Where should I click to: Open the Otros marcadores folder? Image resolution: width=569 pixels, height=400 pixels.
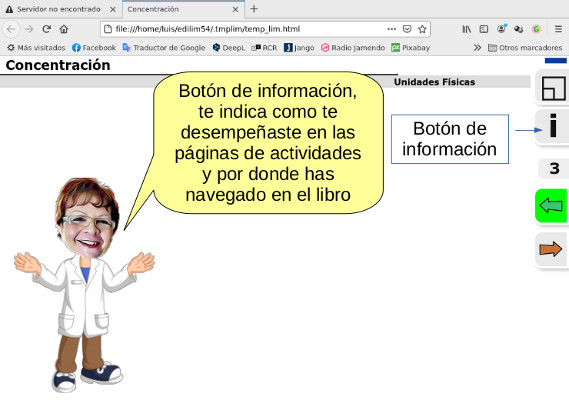pyautogui.click(x=525, y=48)
